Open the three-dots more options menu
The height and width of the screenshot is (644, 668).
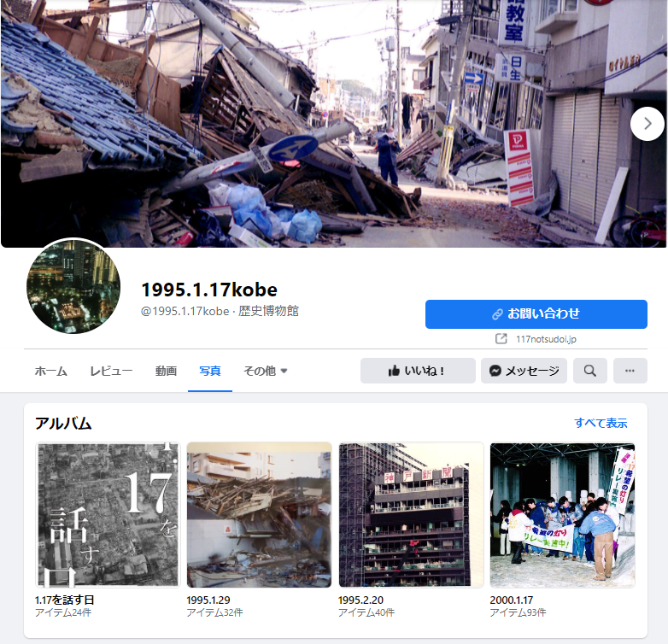[x=630, y=371]
